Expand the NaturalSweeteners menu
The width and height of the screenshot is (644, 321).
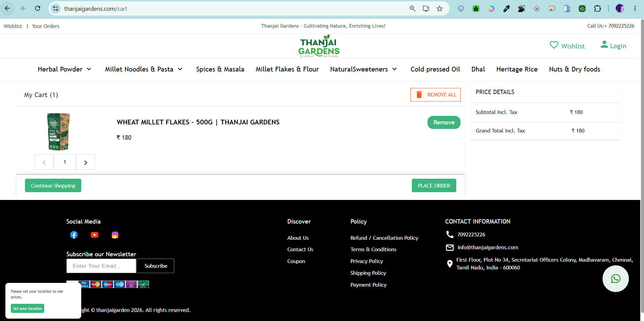[x=363, y=69]
